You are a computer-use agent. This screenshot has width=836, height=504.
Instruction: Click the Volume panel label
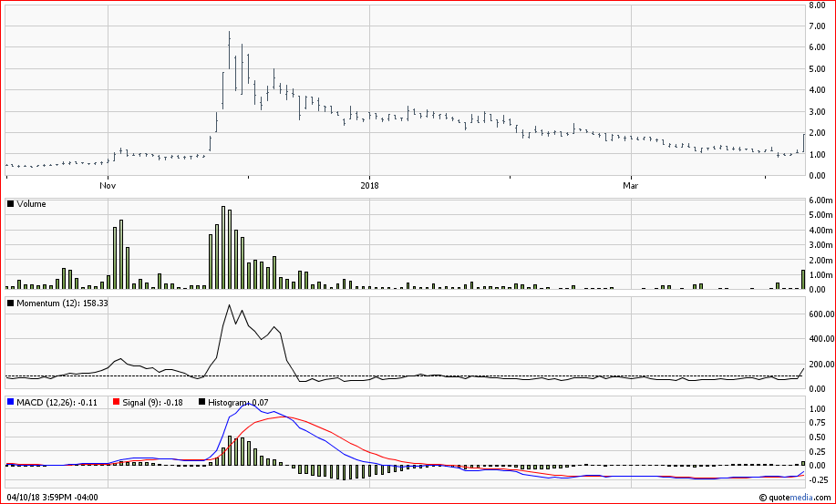pyautogui.click(x=32, y=204)
